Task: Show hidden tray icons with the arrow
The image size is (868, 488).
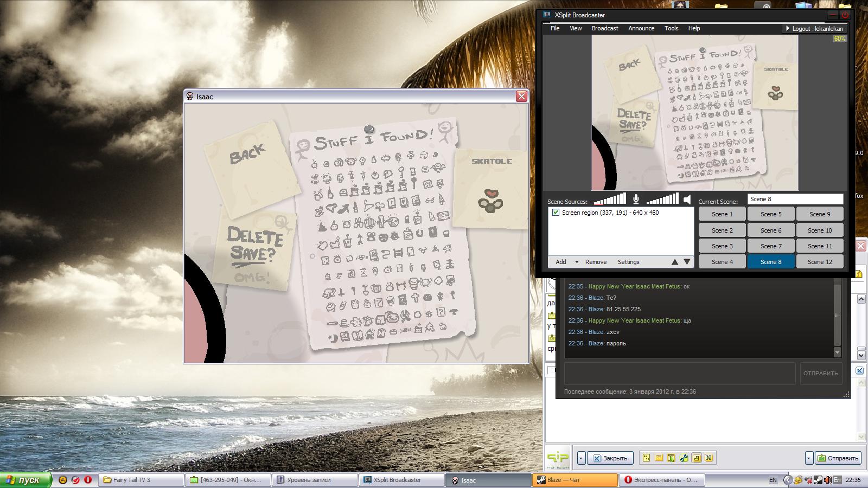Action: coord(788,480)
